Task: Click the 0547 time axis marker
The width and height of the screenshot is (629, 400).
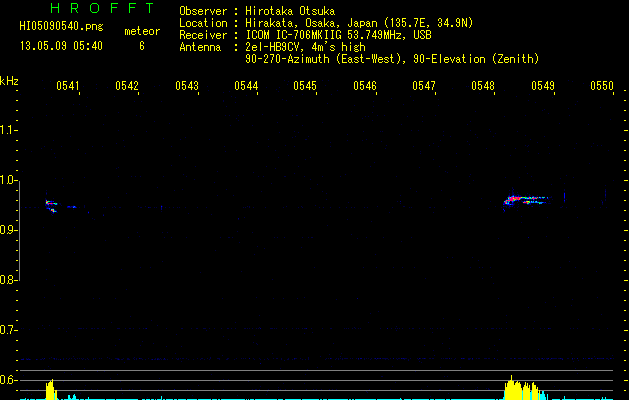Action: point(424,86)
